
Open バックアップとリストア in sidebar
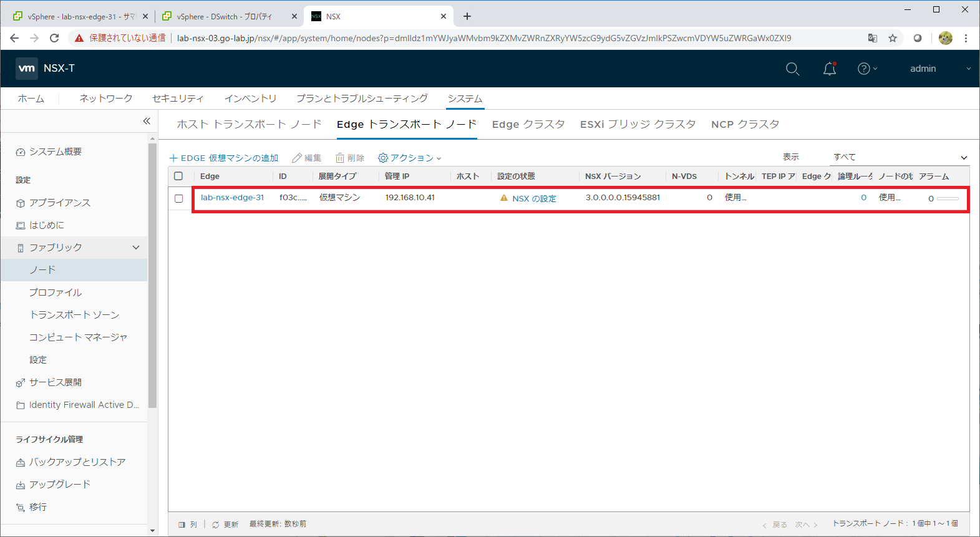[77, 462]
